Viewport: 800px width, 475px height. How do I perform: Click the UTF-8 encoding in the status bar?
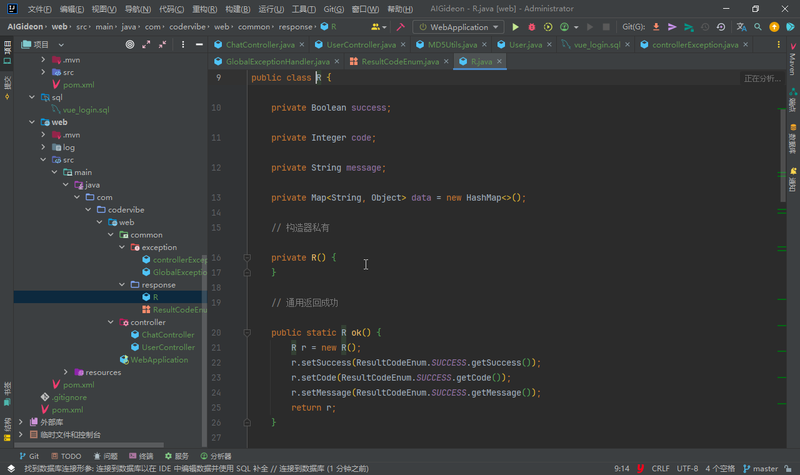point(687,468)
